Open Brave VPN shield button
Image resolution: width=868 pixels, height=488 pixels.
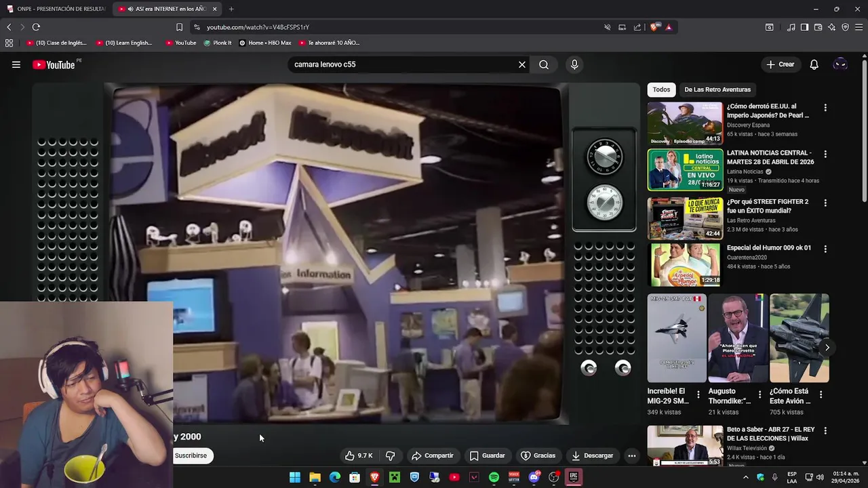(x=846, y=27)
